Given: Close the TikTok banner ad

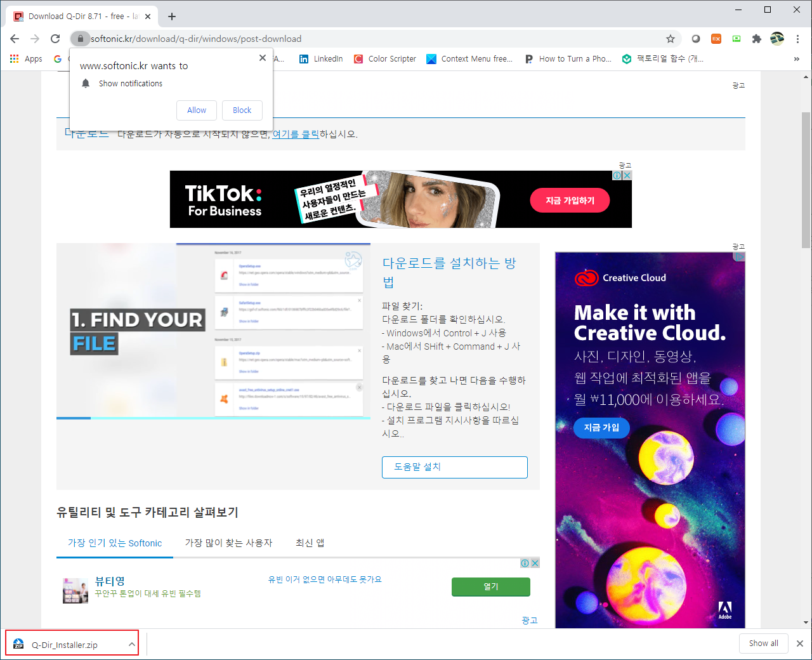Looking at the screenshot, I should point(627,175).
